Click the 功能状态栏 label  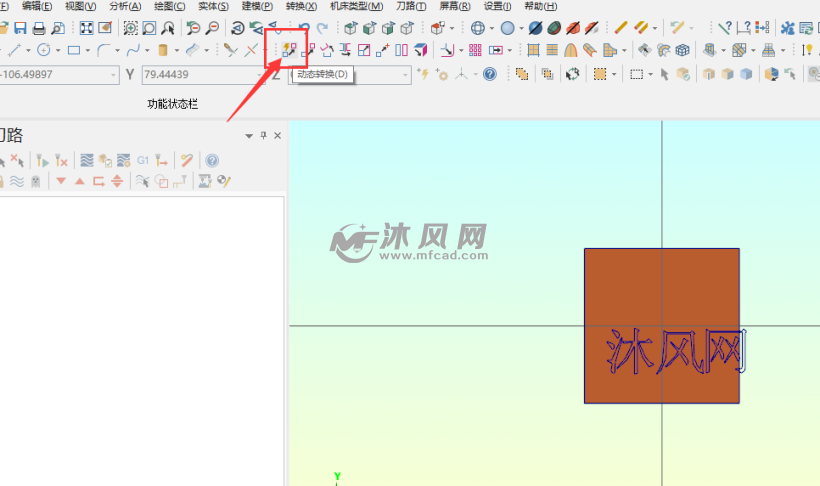[x=173, y=104]
